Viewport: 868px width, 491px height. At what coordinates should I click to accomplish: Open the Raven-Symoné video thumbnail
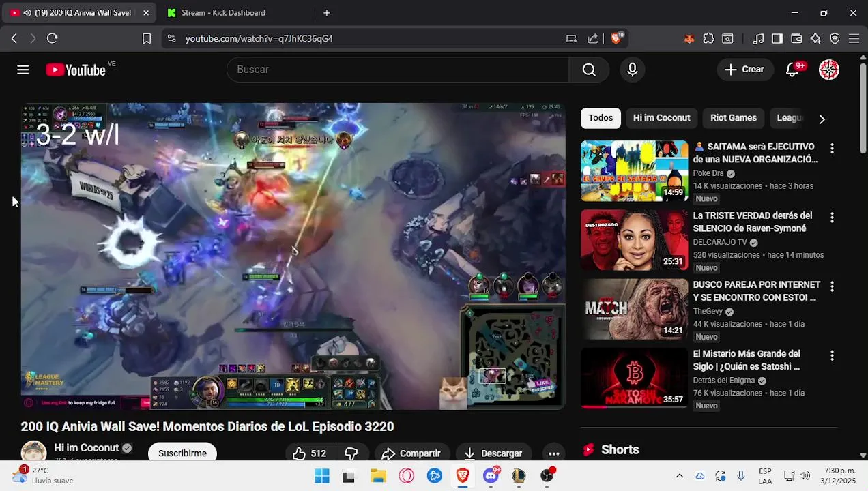(635, 240)
